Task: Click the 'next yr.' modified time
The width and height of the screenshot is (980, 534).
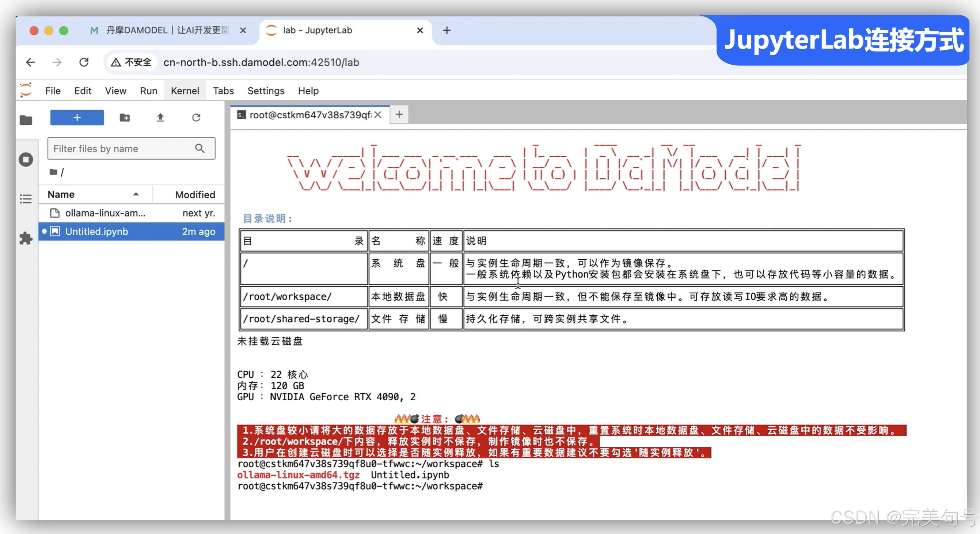Action: point(198,213)
